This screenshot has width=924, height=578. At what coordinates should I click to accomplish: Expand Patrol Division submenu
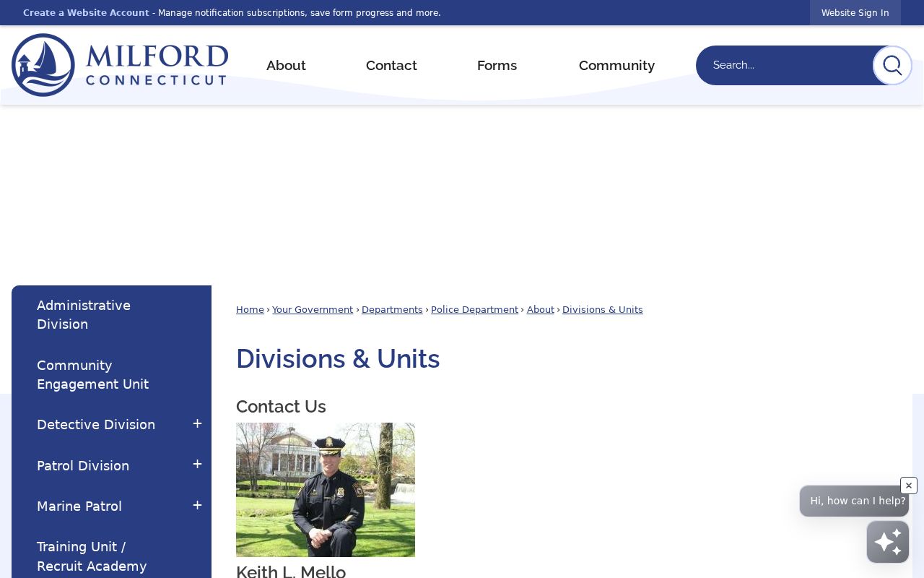point(197,465)
